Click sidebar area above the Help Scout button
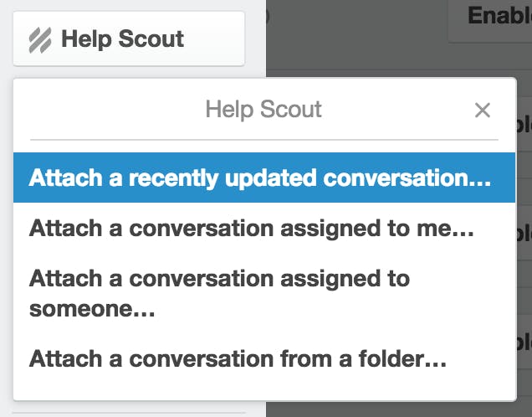The image size is (532, 417). 125,5
